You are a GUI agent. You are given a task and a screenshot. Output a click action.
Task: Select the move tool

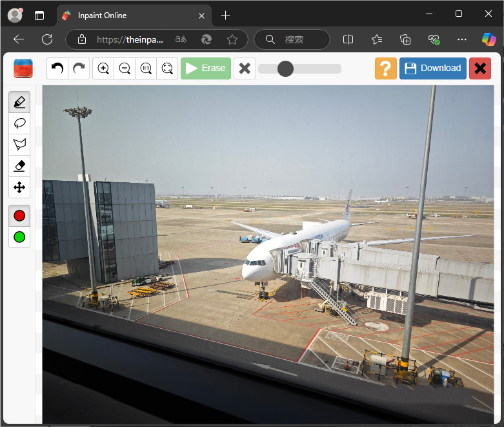[x=19, y=187]
